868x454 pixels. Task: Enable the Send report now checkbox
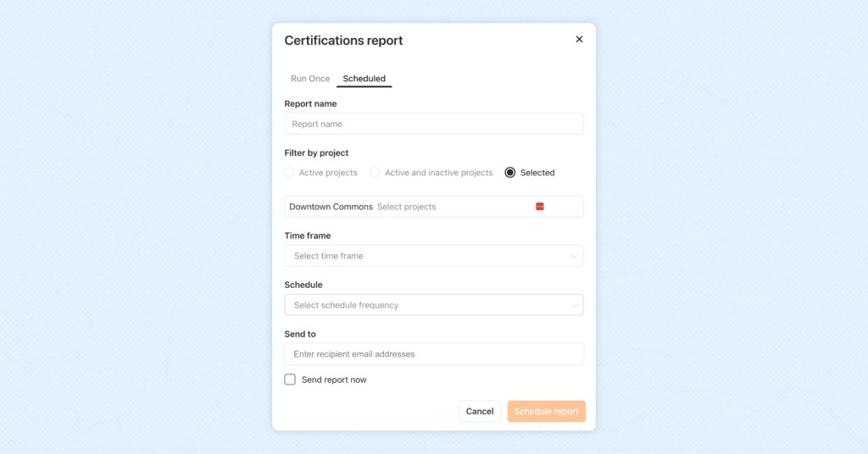pyautogui.click(x=290, y=379)
